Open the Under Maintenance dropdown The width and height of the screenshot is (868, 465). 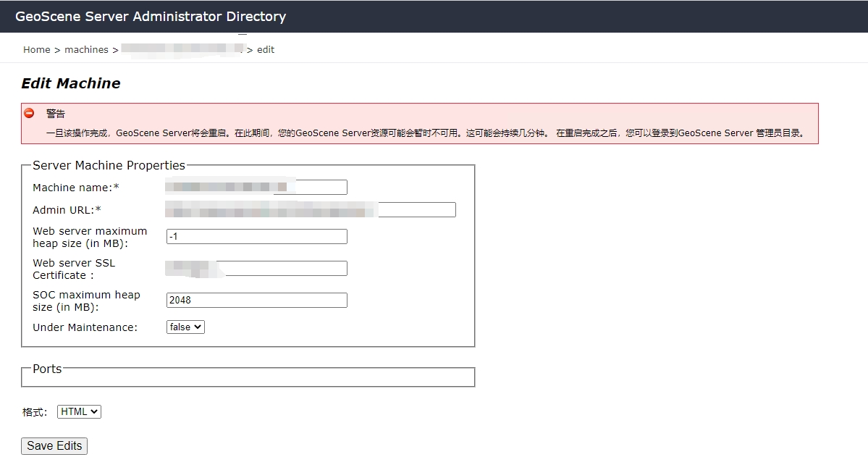(185, 327)
